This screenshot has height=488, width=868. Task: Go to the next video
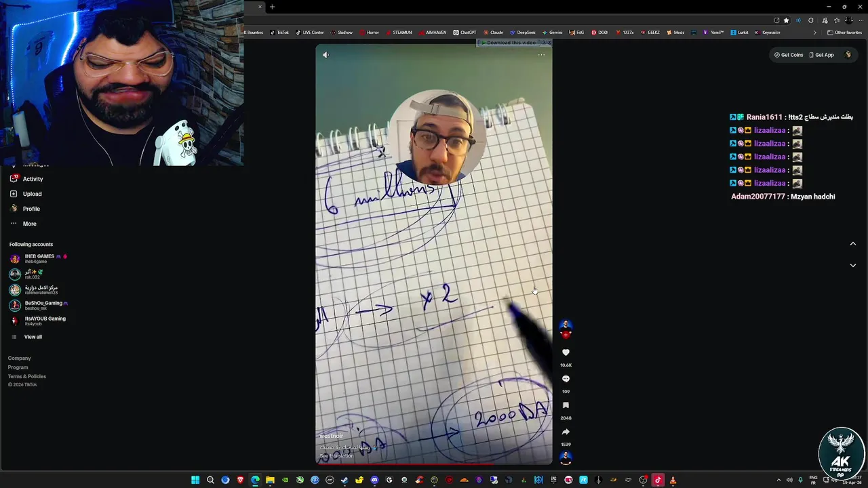[x=853, y=266]
